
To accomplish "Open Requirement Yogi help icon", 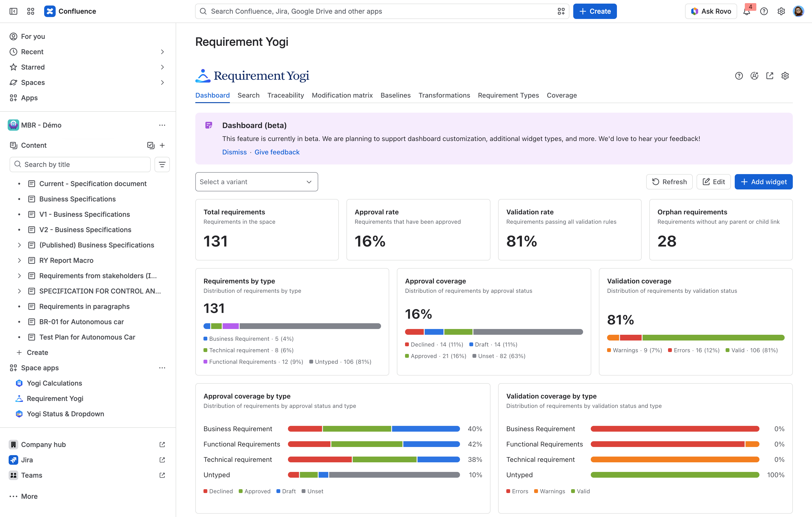I will click(x=739, y=76).
